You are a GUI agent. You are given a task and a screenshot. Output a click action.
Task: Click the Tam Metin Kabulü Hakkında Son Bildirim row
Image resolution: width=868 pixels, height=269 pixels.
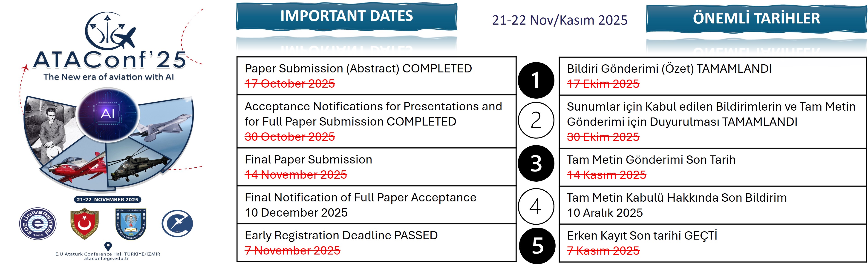point(712,205)
